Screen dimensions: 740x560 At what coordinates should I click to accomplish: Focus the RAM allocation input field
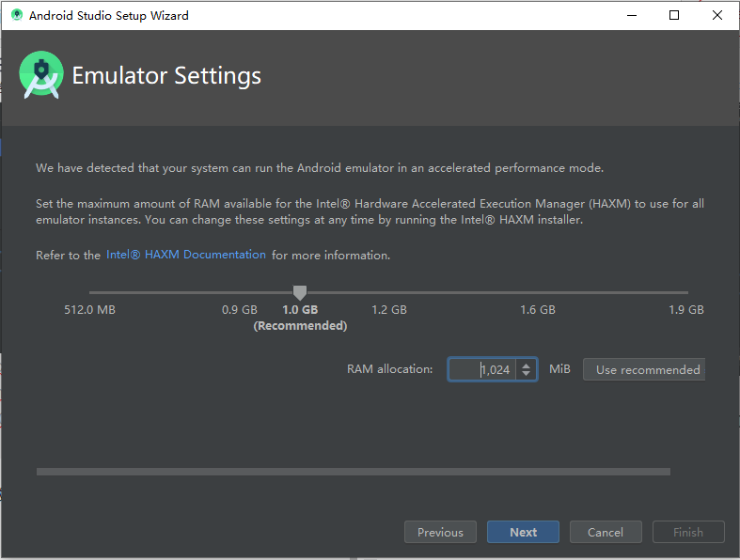click(x=481, y=369)
